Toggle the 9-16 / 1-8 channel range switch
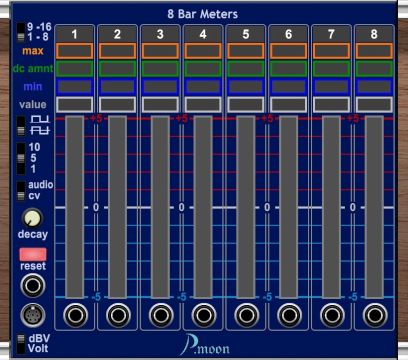The image size is (408, 360). click(x=21, y=32)
